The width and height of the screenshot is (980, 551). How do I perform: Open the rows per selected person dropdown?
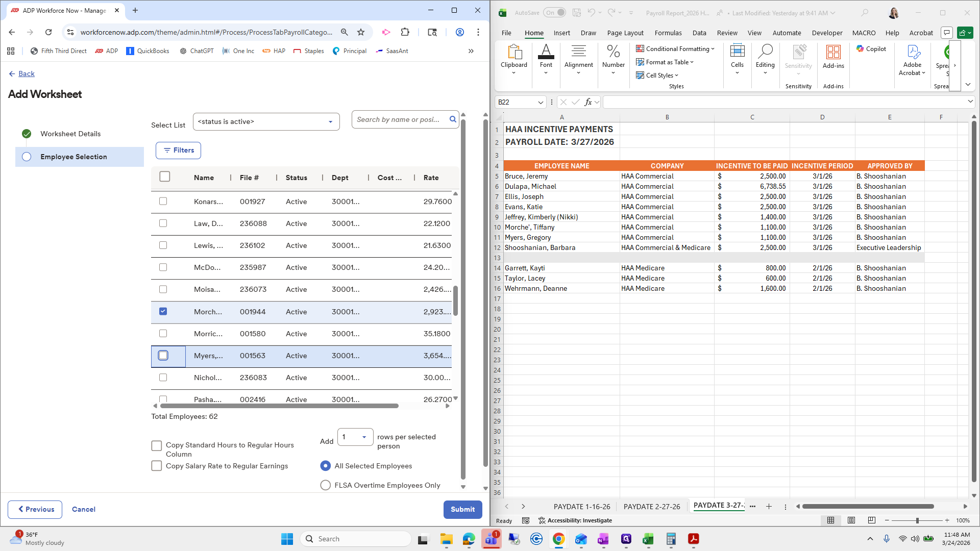point(364,437)
